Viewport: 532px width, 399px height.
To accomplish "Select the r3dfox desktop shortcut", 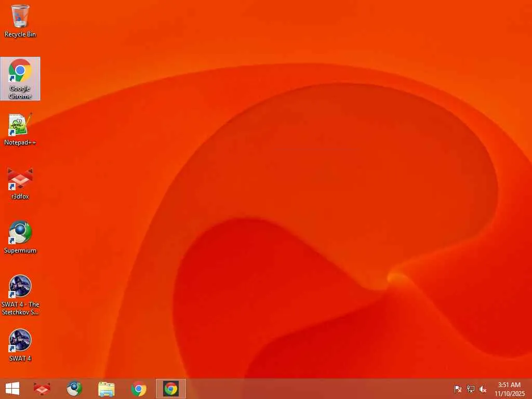I will point(20,183).
